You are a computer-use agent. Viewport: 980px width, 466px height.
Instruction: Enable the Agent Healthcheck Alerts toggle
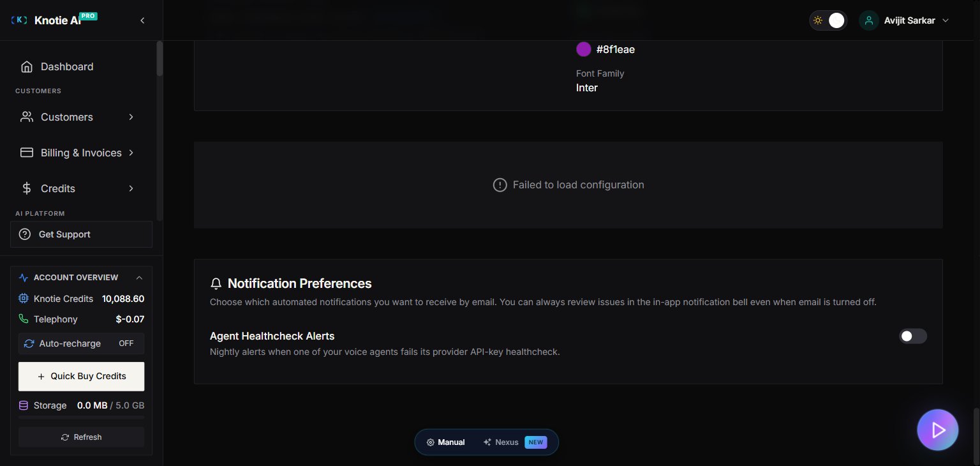click(x=913, y=336)
